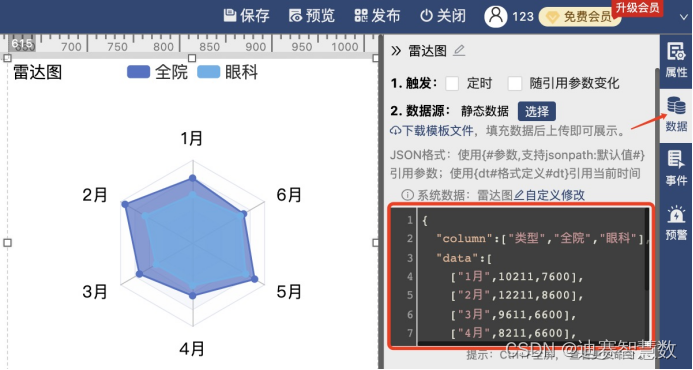Click the 选择 data source button
This screenshot has width=693, height=370.
(x=537, y=111)
